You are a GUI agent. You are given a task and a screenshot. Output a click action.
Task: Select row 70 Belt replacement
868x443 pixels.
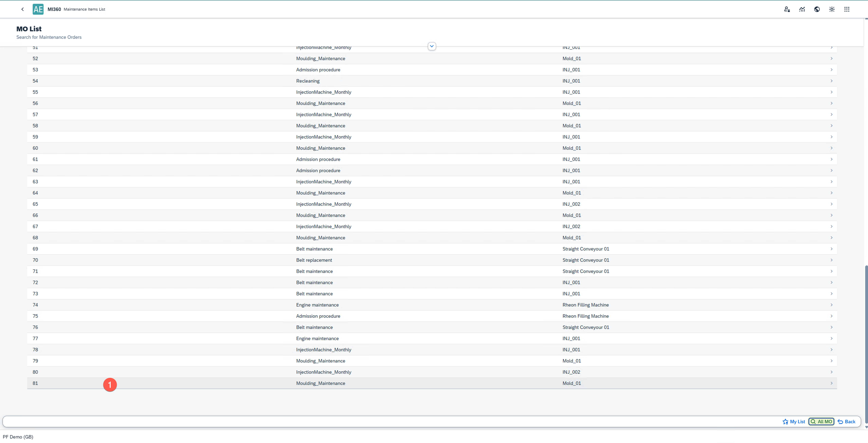[x=314, y=260]
